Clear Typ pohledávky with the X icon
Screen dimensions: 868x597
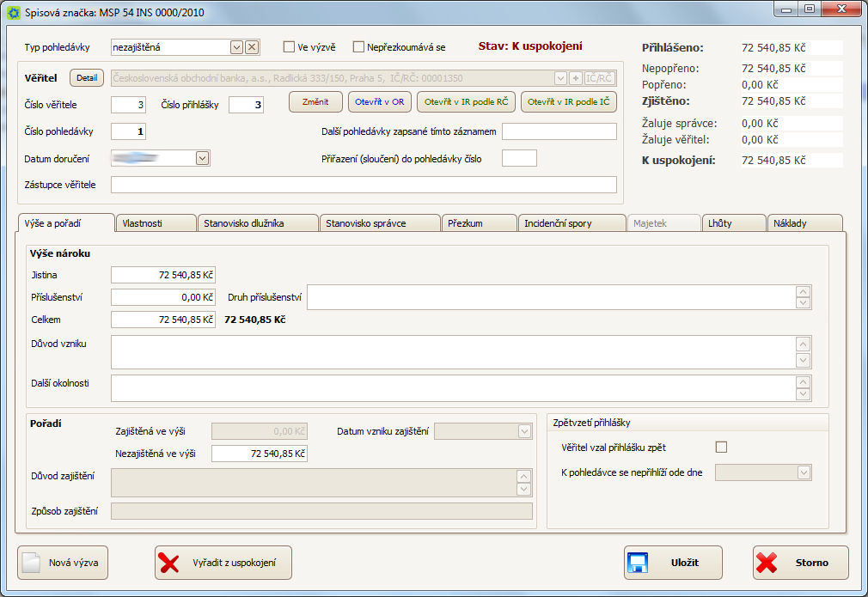click(251, 47)
